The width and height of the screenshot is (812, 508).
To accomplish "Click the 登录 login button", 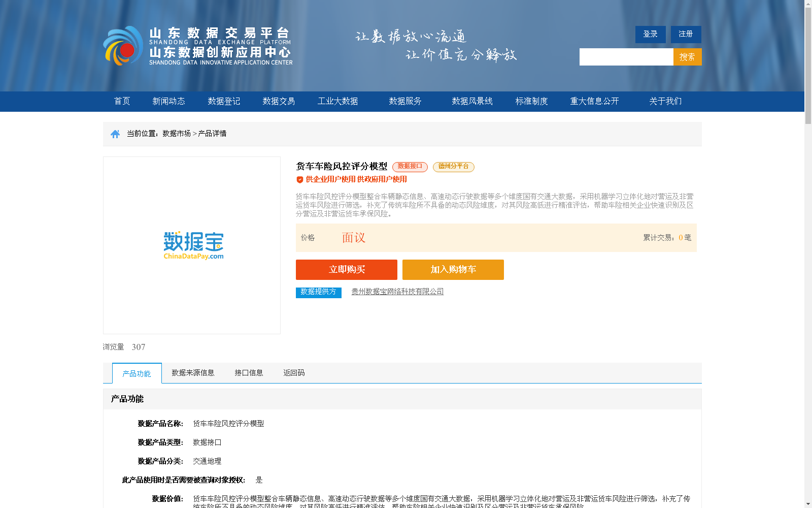I will [x=651, y=34].
